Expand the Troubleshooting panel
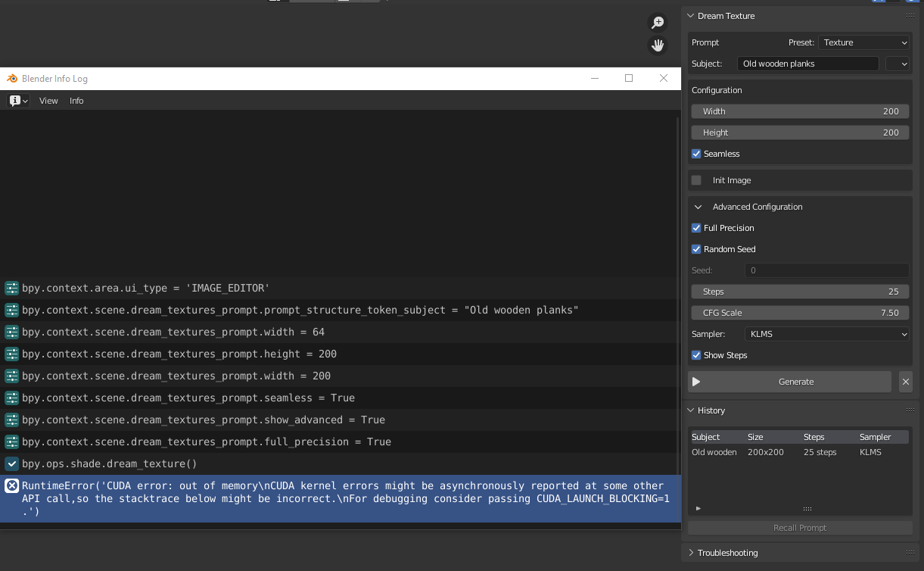The width and height of the screenshot is (924, 571). (x=690, y=553)
